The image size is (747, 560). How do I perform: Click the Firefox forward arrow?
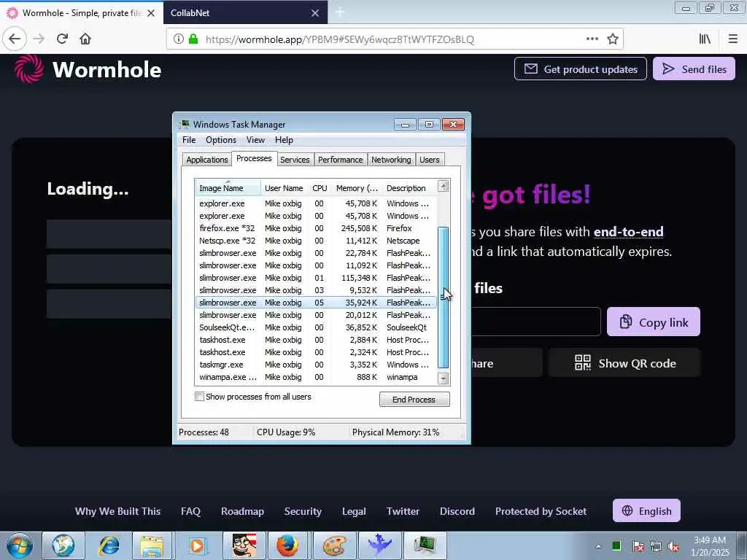click(x=39, y=39)
